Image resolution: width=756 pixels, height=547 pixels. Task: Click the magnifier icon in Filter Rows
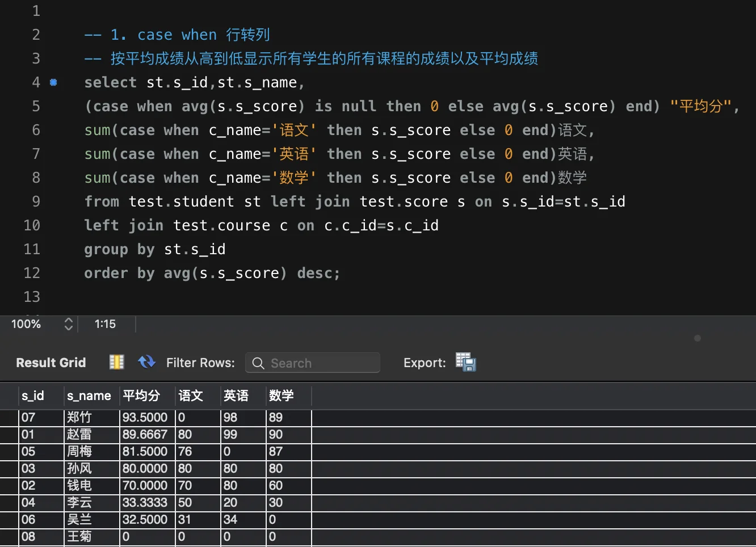point(258,363)
